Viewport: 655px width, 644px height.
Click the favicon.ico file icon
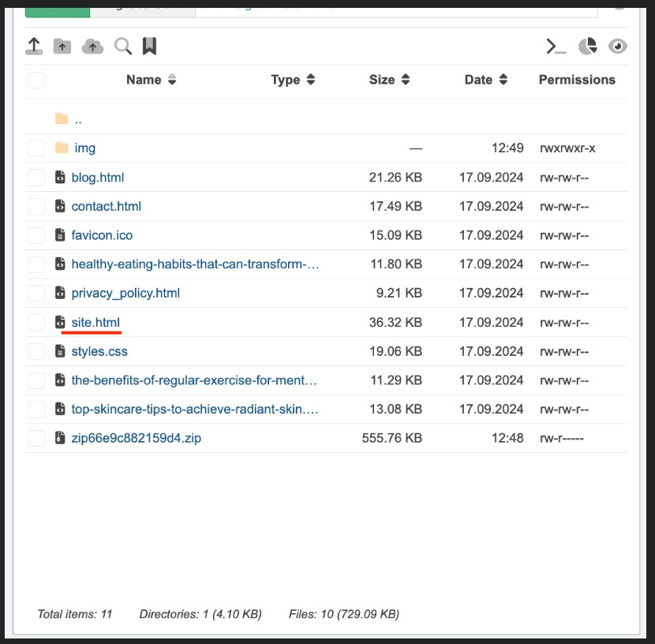point(60,235)
